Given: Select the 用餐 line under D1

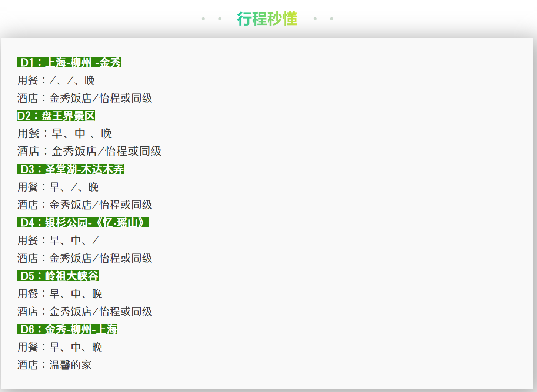Looking at the screenshot, I should tap(56, 80).
